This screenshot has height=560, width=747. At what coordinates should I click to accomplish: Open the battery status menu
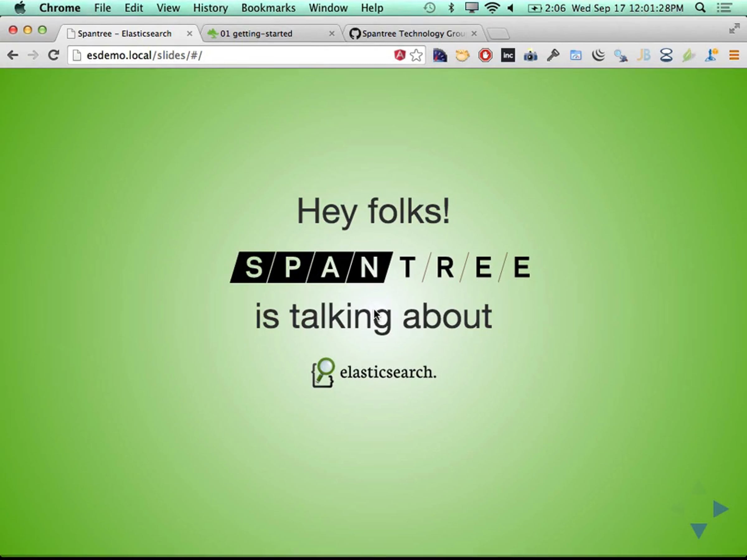[x=547, y=8]
